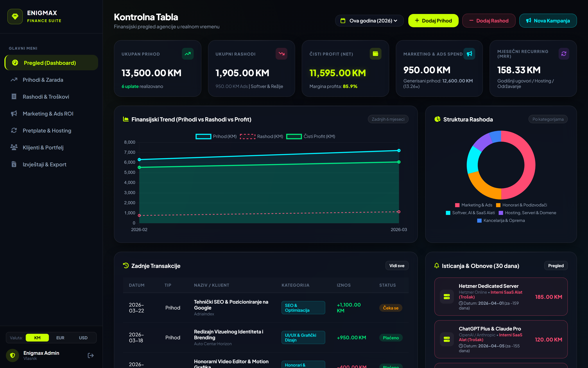Click the Dodaj Rashod button

[489, 21]
